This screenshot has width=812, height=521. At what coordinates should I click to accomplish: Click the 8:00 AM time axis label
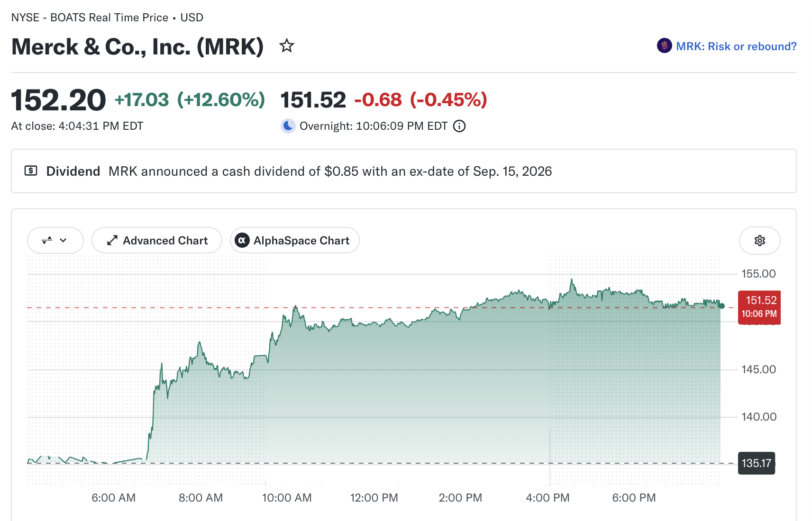(201, 498)
